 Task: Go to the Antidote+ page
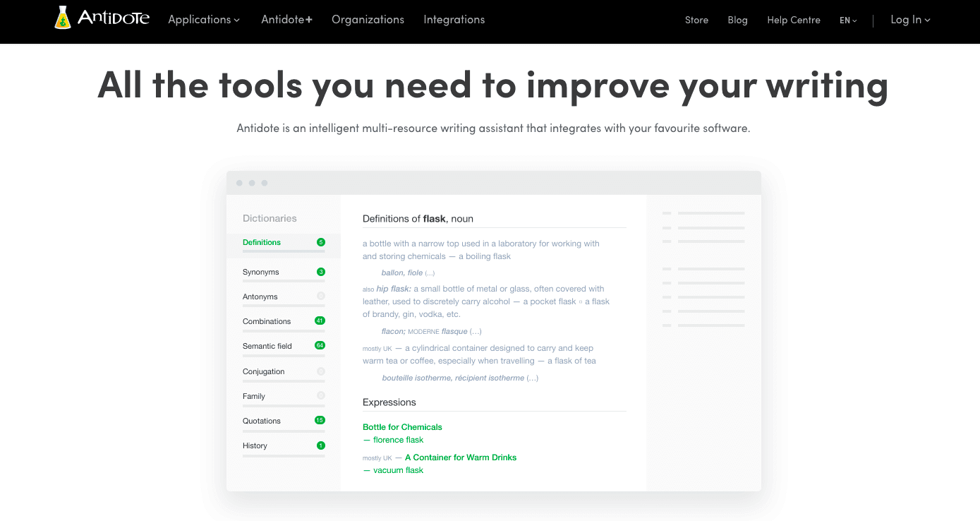286,20
